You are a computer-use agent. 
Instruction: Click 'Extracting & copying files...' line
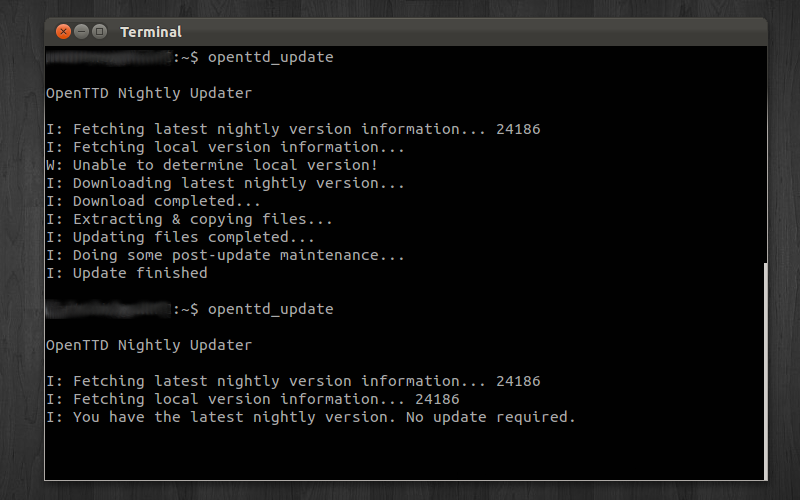[189, 219]
